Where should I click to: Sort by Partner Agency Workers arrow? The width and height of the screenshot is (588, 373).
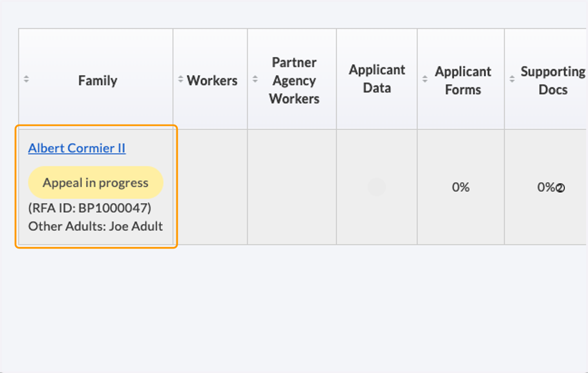[255, 79]
